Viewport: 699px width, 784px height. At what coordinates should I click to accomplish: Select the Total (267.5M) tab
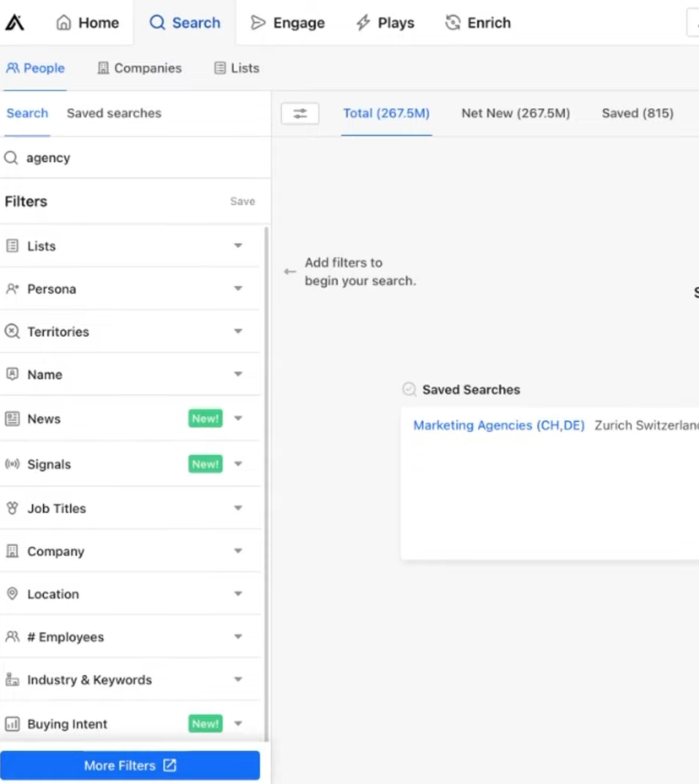[x=386, y=113]
